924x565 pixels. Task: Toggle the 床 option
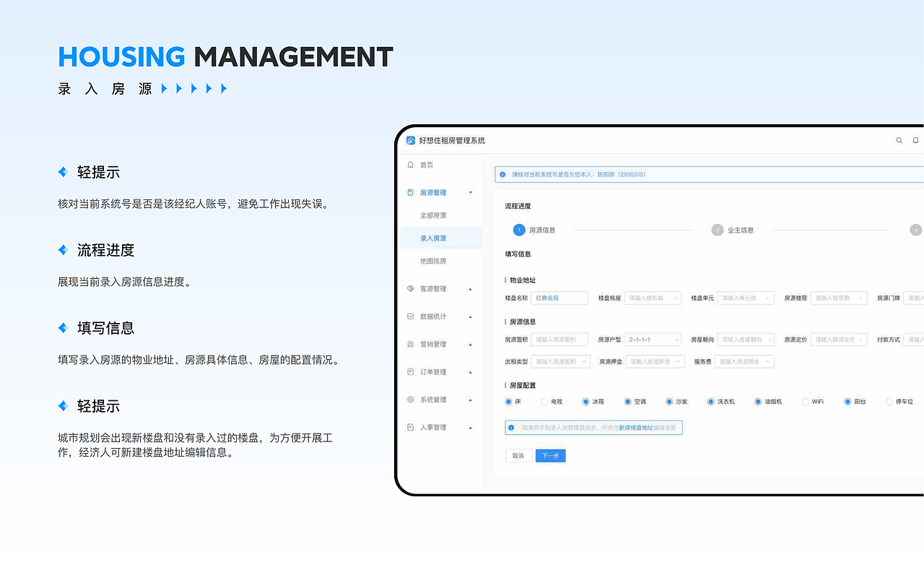point(509,402)
